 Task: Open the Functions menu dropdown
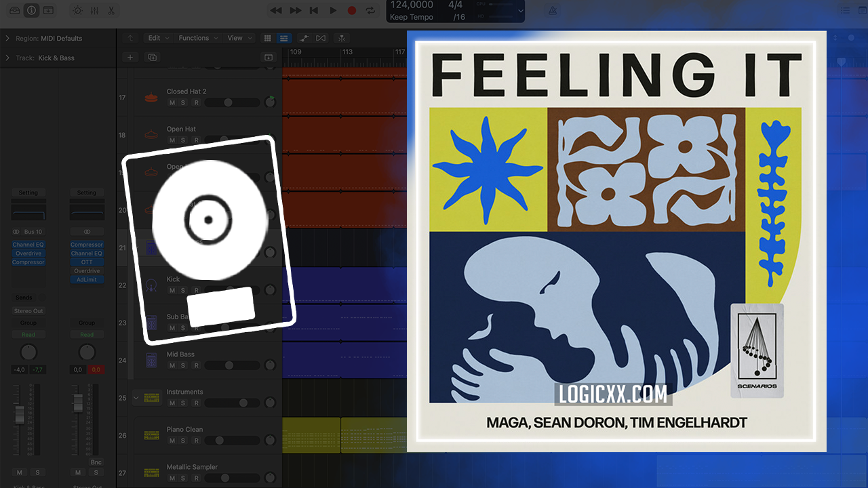point(198,38)
